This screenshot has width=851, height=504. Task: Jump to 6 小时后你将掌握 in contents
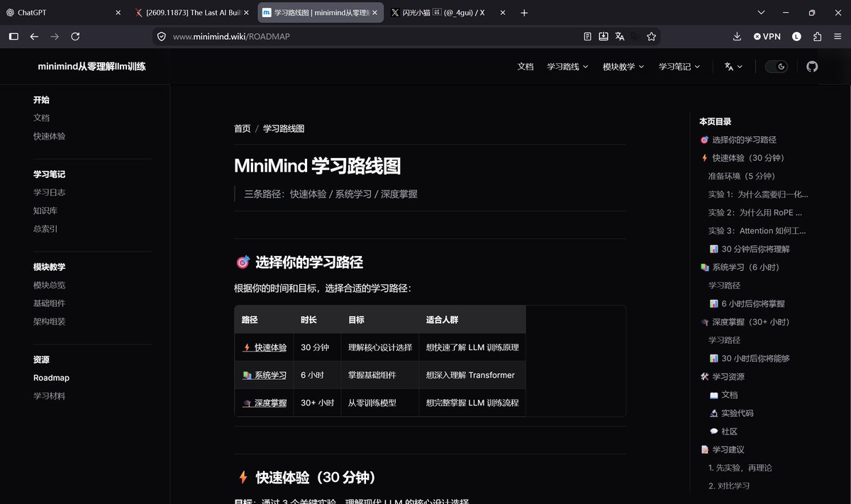747,303
